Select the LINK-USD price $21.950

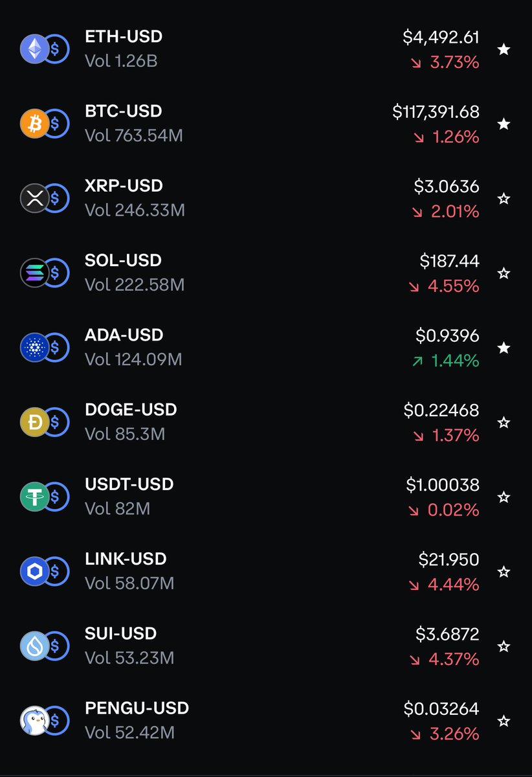coord(449,559)
